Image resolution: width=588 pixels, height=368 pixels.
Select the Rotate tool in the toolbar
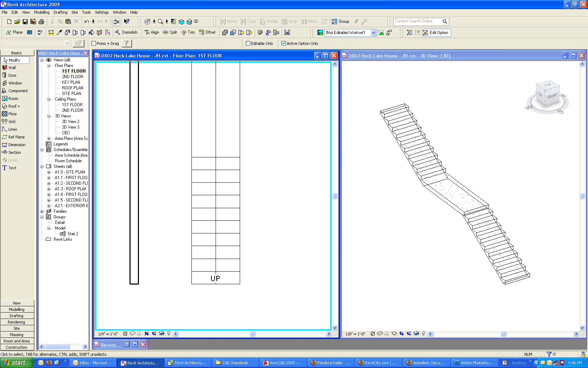(x=269, y=22)
